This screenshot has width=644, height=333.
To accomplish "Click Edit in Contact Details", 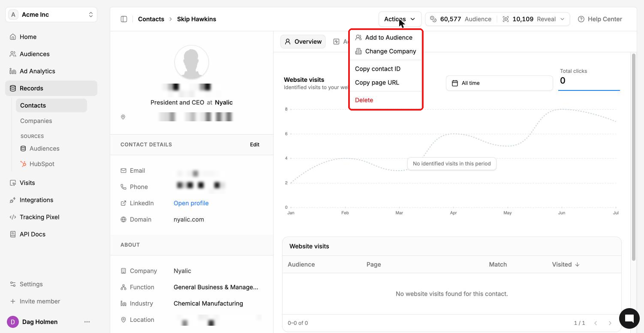I will click(255, 144).
